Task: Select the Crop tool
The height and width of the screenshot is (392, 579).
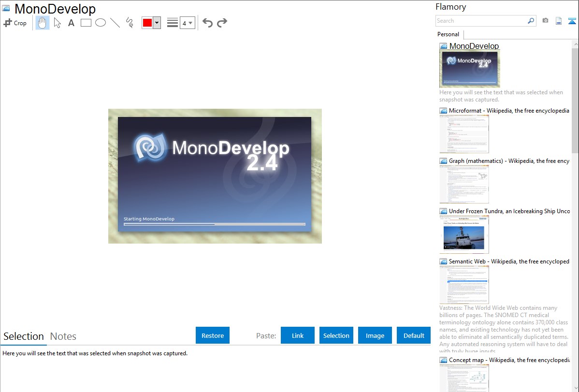Action: pyautogui.click(x=15, y=23)
